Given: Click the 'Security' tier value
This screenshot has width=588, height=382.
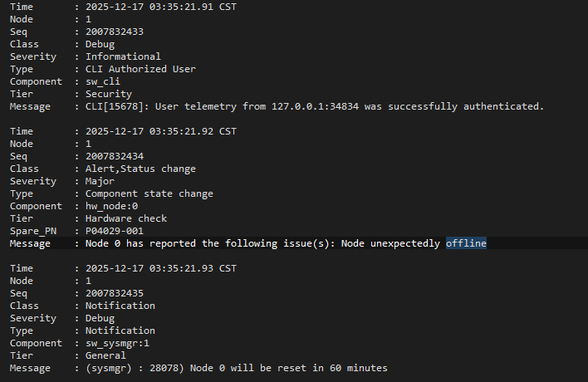Looking at the screenshot, I should point(109,94).
